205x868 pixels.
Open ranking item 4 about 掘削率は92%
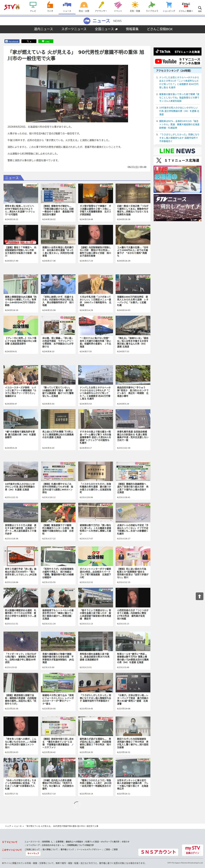coord(179,124)
